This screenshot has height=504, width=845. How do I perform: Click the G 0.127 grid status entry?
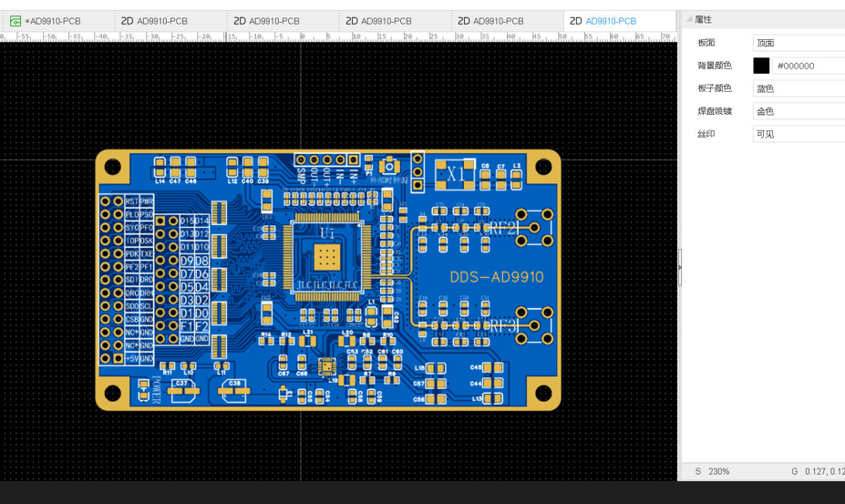(x=818, y=472)
